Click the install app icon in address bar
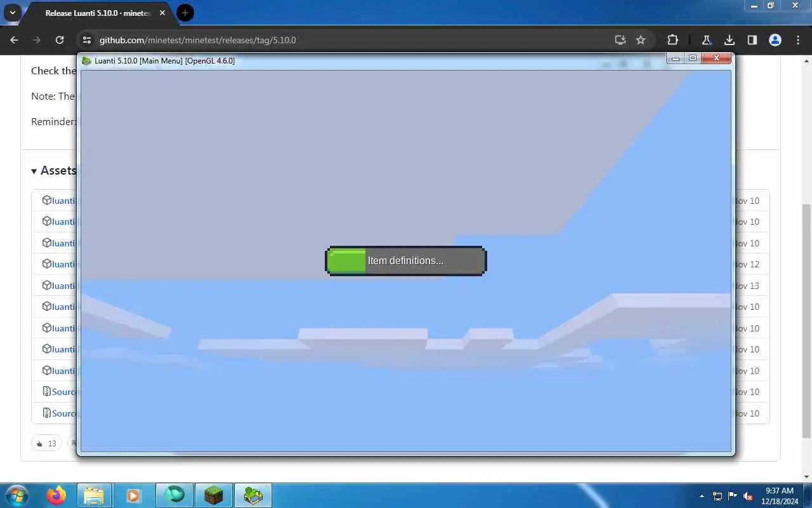This screenshot has width=812, height=508. (x=620, y=40)
